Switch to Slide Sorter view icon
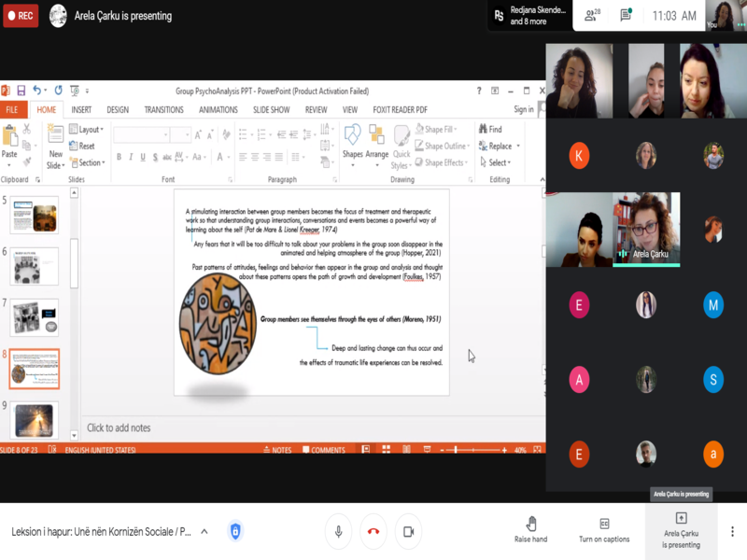The image size is (747, 560). tap(387, 449)
